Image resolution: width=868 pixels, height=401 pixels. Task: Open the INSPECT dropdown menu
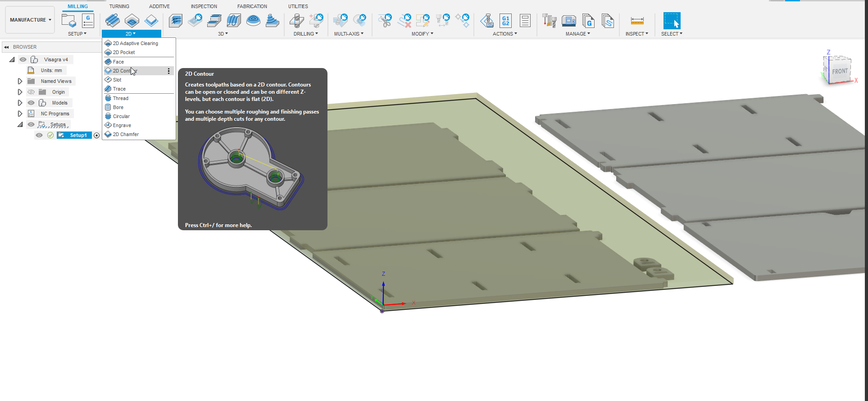[x=637, y=34]
